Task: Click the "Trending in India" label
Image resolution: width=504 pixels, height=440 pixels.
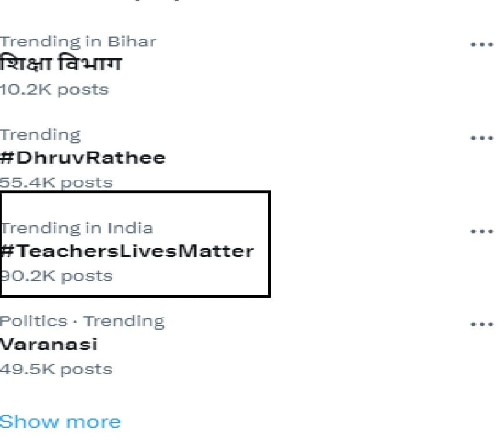Action: 77,228
